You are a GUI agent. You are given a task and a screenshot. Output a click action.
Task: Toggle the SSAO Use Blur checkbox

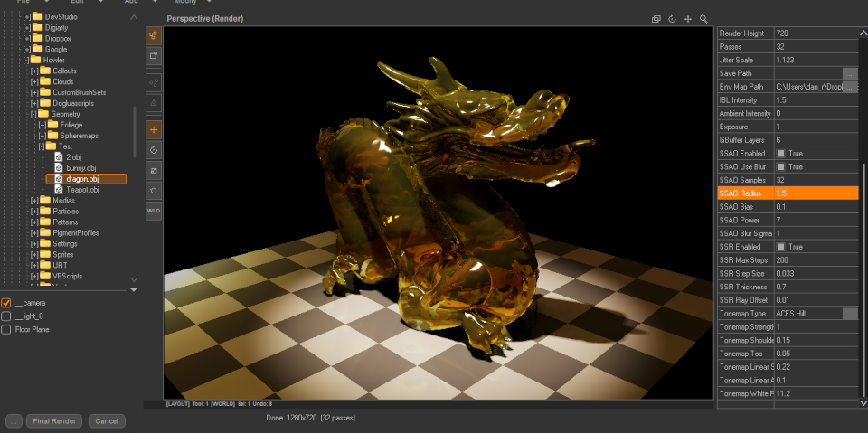pos(780,166)
